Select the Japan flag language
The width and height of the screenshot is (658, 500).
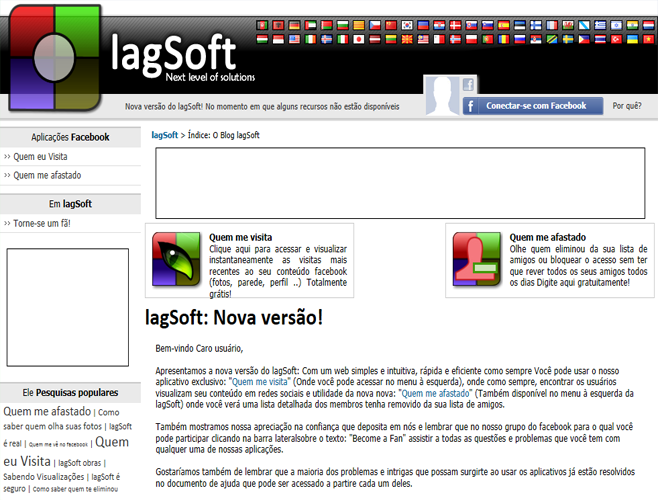(x=359, y=39)
